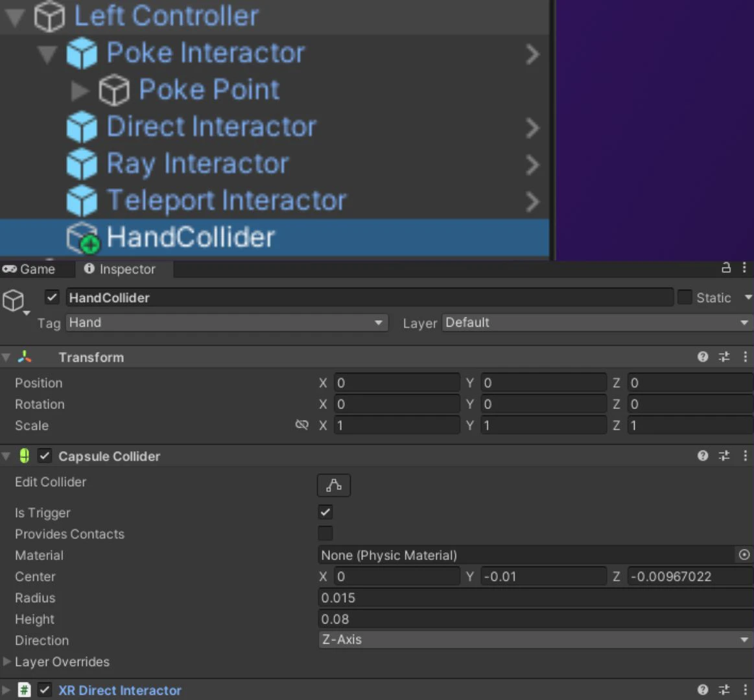The height and width of the screenshot is (700, 754).
Task: Click the Poke Point cube outline icon
Action: click(x=114, y=90)
